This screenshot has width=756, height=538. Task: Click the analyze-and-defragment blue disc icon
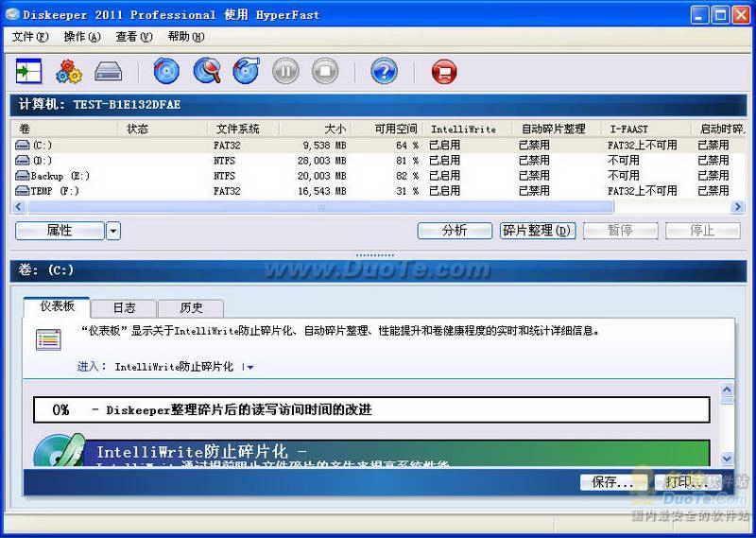point(166,71)
